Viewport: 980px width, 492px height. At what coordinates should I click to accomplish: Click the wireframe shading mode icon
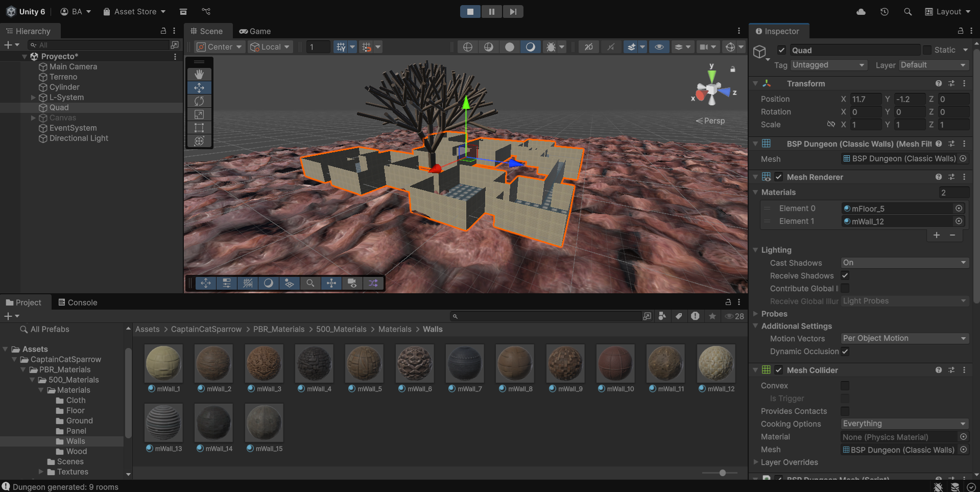[467, 47]
